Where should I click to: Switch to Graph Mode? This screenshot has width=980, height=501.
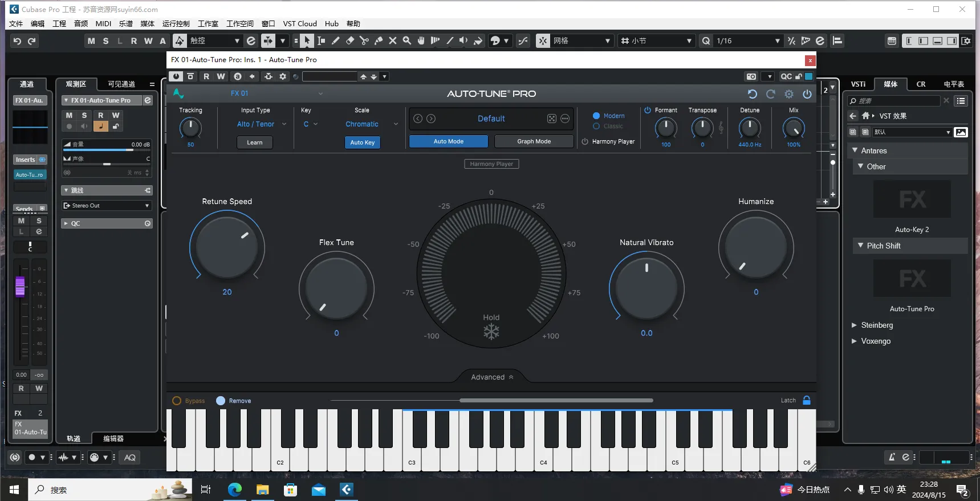(534, 141)
